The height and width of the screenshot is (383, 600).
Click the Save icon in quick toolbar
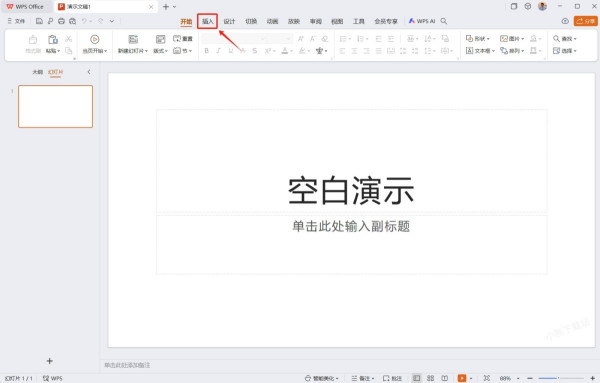click(39, 21)
